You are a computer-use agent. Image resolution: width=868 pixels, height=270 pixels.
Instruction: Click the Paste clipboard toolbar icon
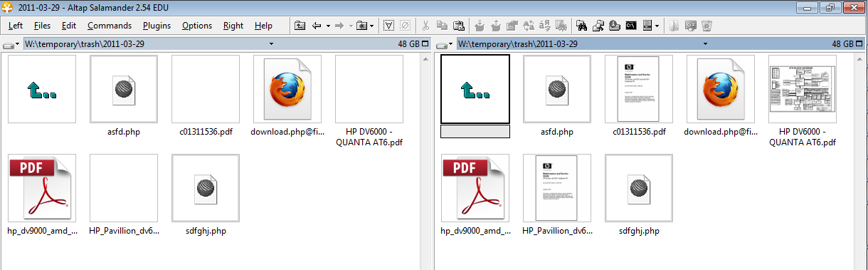[459, 26]
